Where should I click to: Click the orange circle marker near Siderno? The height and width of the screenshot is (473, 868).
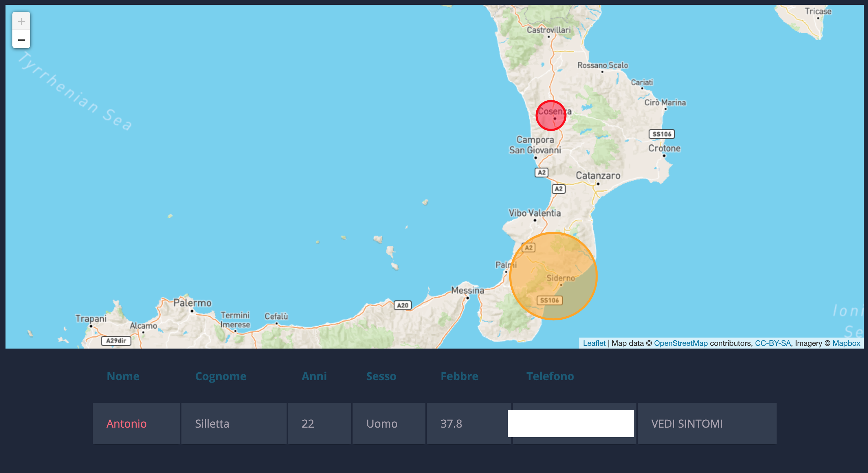coord(553,276)
